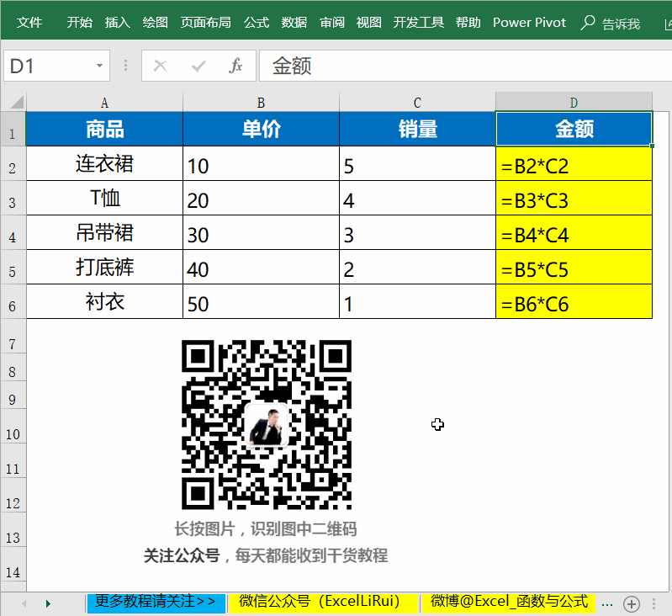
Task: Open the 页面布局 ribbon tab
Action: coord(206,22)
